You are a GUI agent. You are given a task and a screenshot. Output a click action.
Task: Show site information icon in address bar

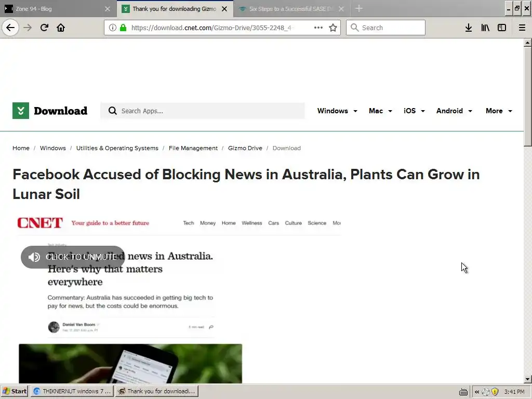point(113,28)
